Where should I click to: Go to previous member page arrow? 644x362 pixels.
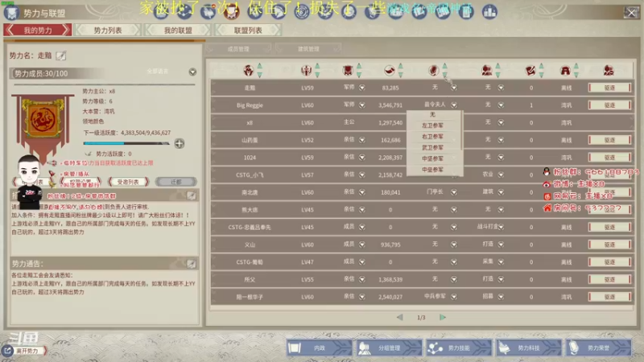point(399,317)
